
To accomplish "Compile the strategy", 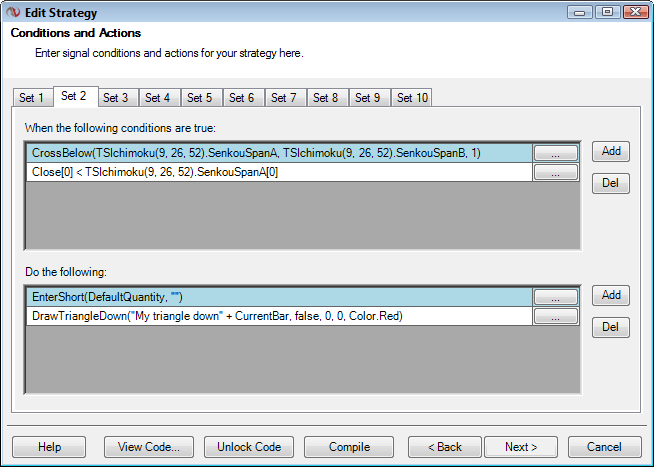I will [x=349, y=447].
